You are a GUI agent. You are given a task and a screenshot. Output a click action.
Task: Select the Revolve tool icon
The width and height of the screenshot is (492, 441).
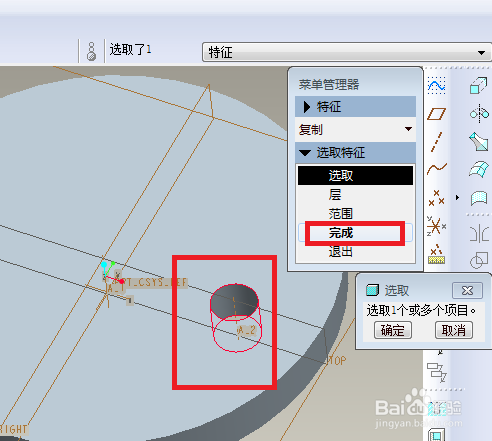click(x=479, y=114)
